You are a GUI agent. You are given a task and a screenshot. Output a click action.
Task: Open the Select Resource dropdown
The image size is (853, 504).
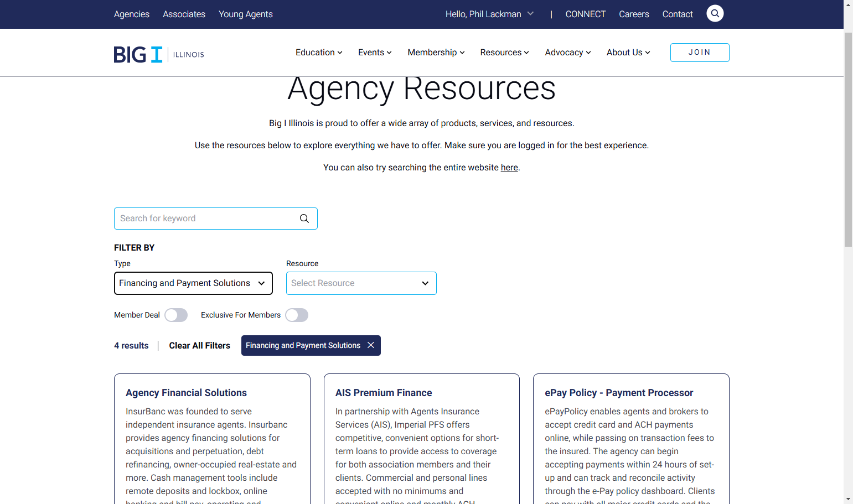[361, 283]
